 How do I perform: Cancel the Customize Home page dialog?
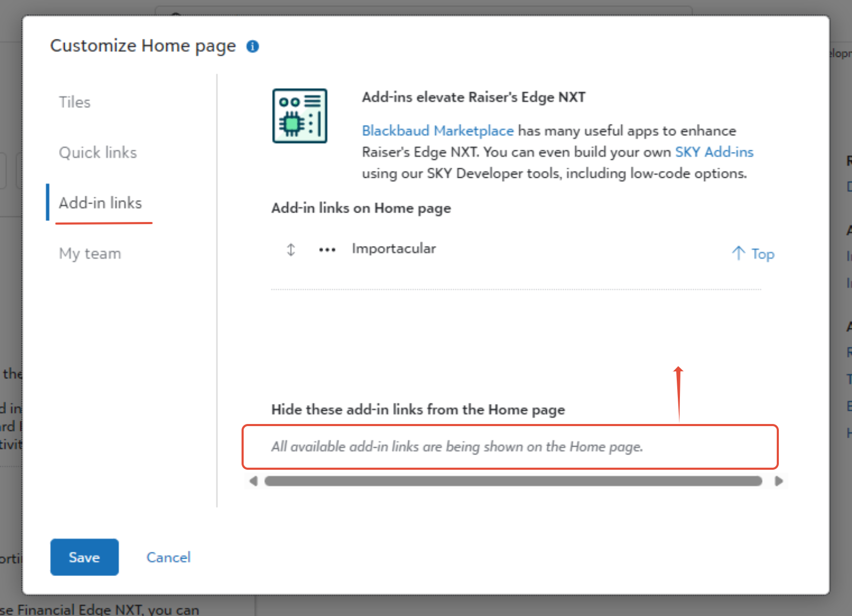(168, 557)
